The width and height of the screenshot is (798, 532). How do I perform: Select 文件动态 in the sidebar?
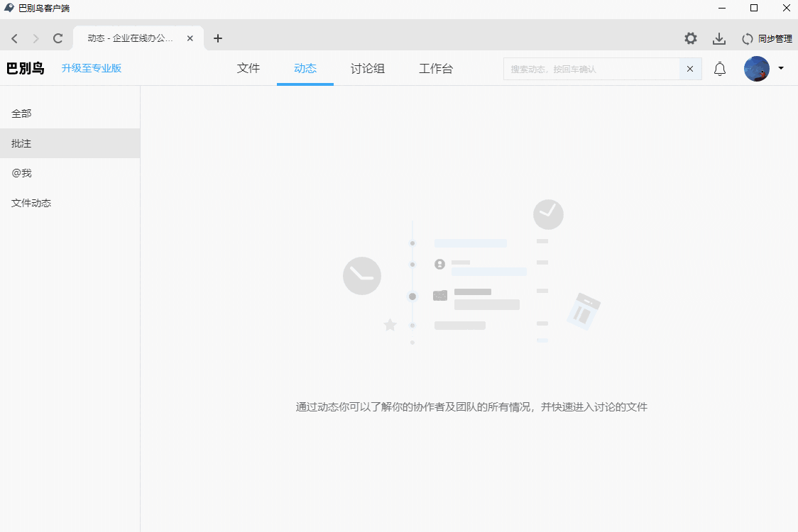click(31, 203)
